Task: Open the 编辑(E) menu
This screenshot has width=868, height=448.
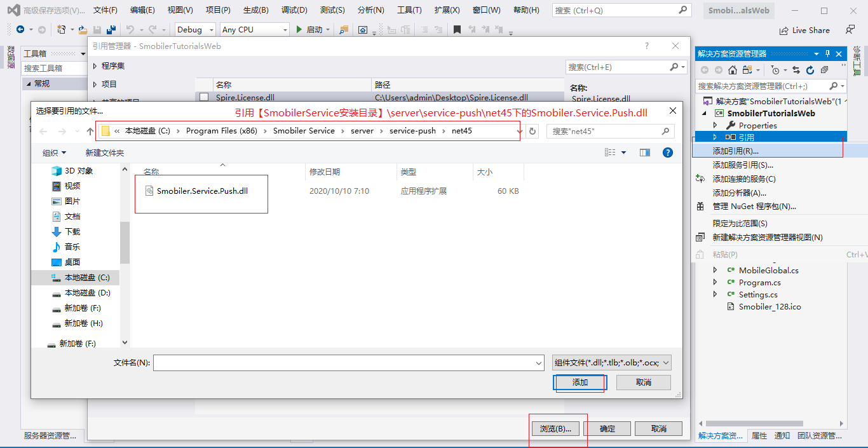Action: pyautogui.click(x=142, y=10)
